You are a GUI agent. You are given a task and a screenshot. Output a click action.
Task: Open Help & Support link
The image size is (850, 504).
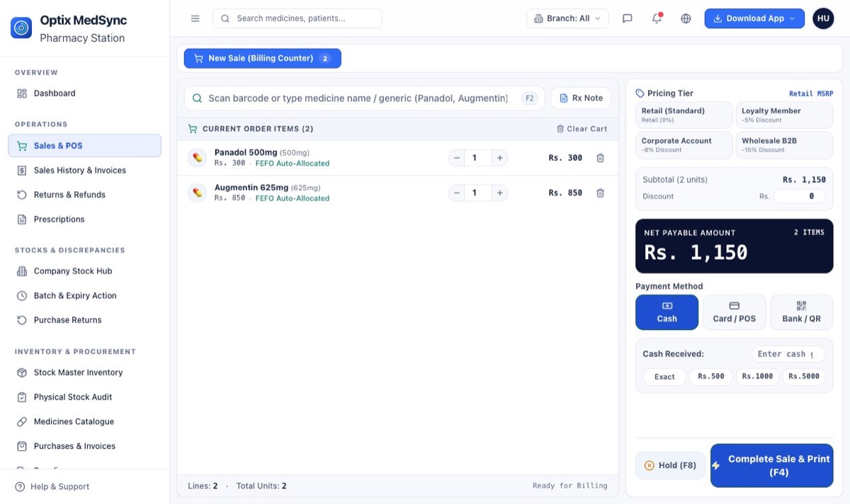pyautogui.click(x=52, y=487)
